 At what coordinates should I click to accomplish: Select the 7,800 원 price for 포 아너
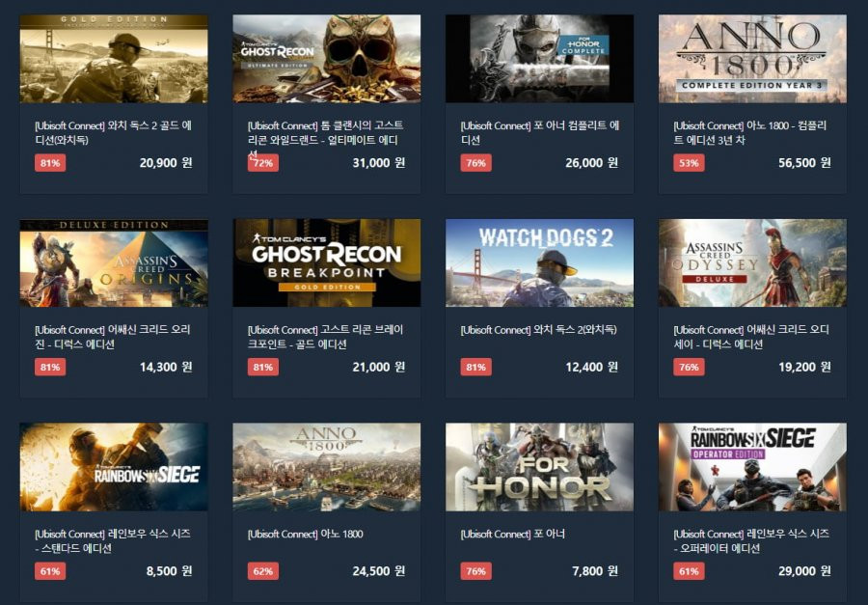[595, 571]
